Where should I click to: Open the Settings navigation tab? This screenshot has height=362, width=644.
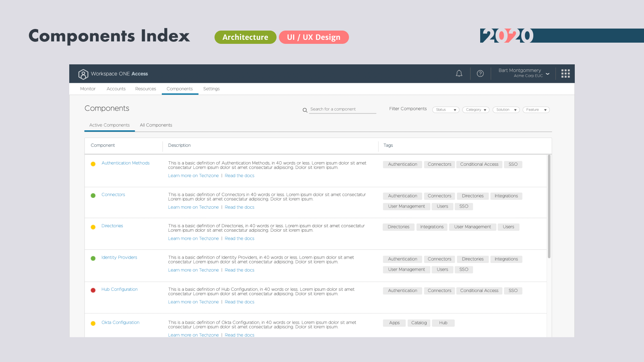coord(211,89)
